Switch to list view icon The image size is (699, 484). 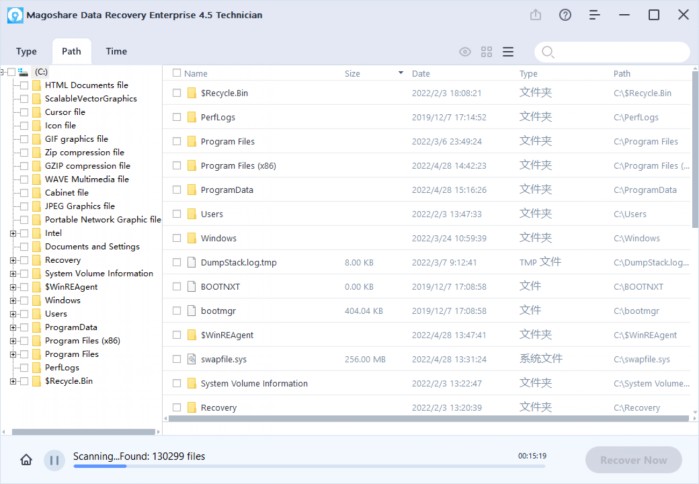click(x=508, y=52)
